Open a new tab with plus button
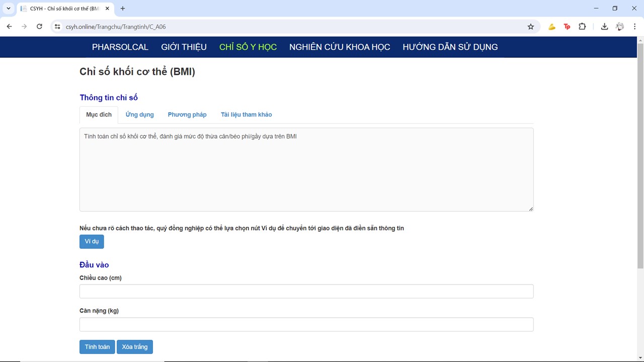The image size is (644, 362). (x=123, y=9)
